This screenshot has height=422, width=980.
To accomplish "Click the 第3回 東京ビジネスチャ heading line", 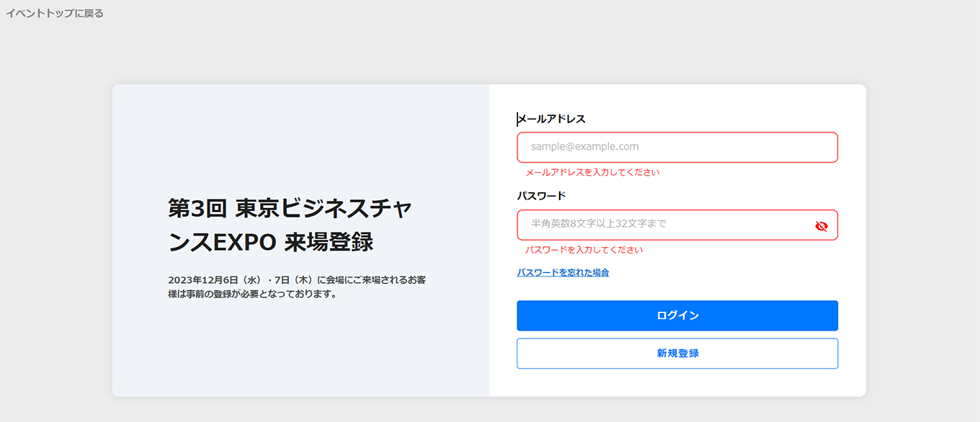I will 290,208.
